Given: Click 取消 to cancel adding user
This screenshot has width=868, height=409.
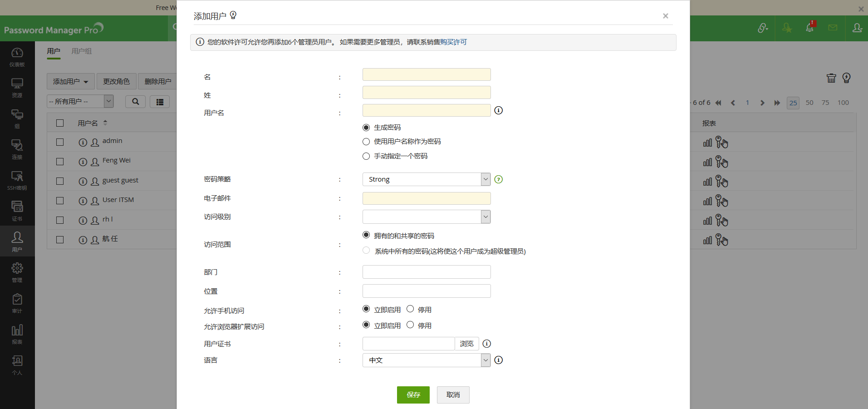Looking at the screenshot, I should (x=453, y=395).
